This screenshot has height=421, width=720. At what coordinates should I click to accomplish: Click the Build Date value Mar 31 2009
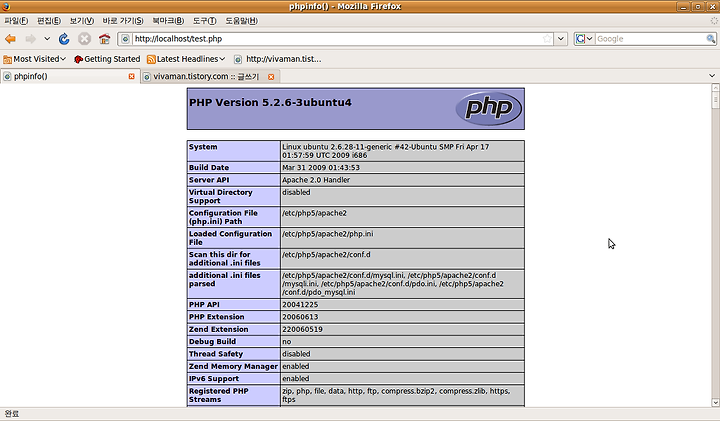pos(321,168)
